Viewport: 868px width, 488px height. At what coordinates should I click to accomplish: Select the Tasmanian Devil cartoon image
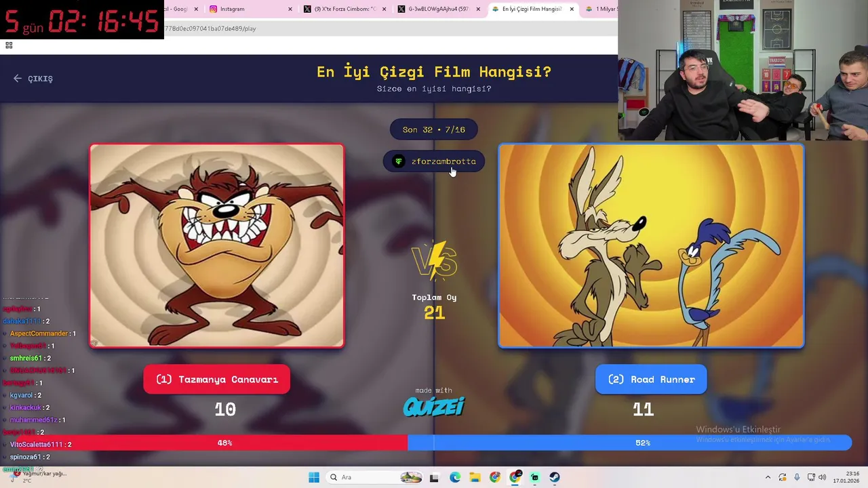(x=217, y=245)
